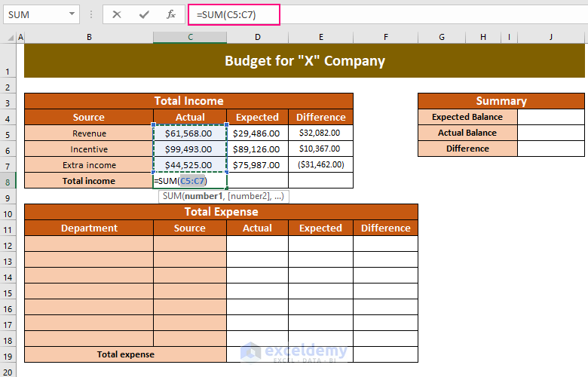Click the 'Difference' header in Total Expense table
Viewport: 588px width, 377px height.
pos(385,228)
